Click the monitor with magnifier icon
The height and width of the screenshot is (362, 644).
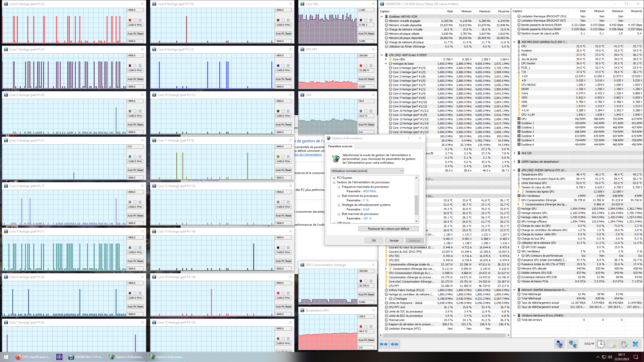click(560, 344)
